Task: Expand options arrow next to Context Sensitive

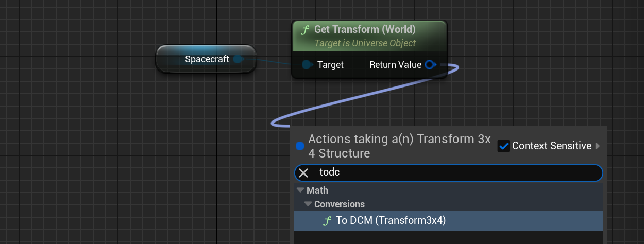Action: click(x=598, y=146)
